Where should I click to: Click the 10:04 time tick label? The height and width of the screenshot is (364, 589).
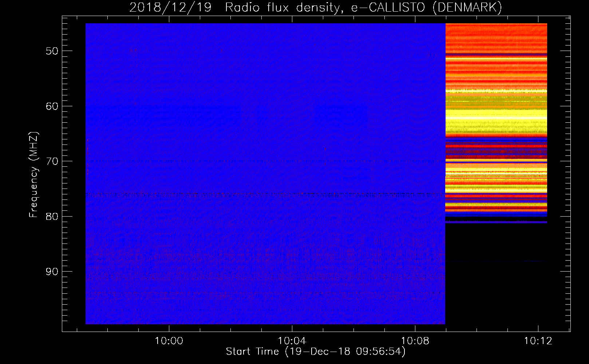pyautogui.click(x=292, y=341)
